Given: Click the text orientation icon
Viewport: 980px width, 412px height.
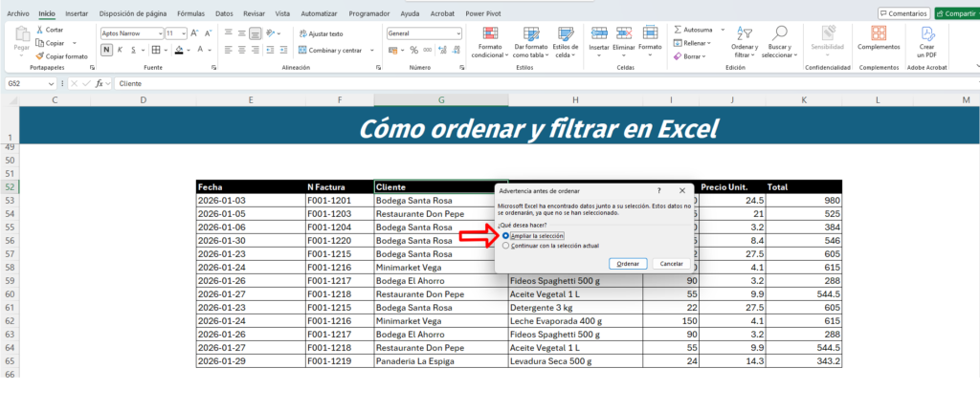Looking at the screenshot, I should coord(270,33).
